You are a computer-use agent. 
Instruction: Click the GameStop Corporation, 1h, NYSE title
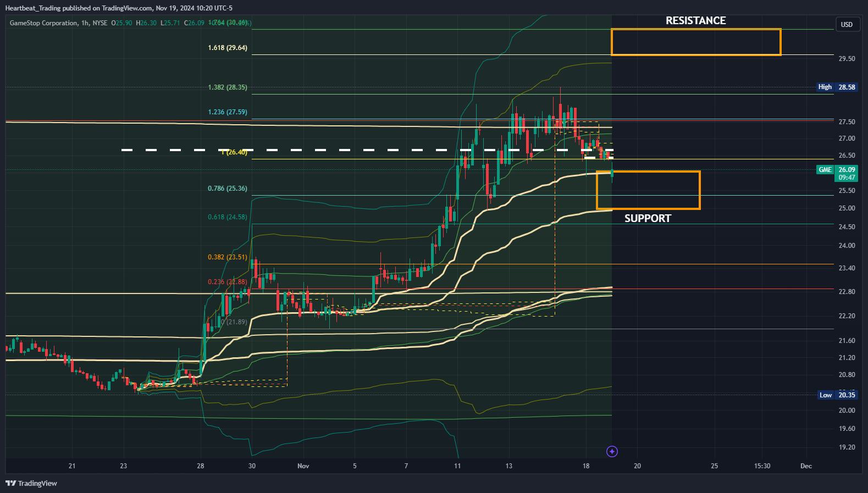click(x=59, y=23)
